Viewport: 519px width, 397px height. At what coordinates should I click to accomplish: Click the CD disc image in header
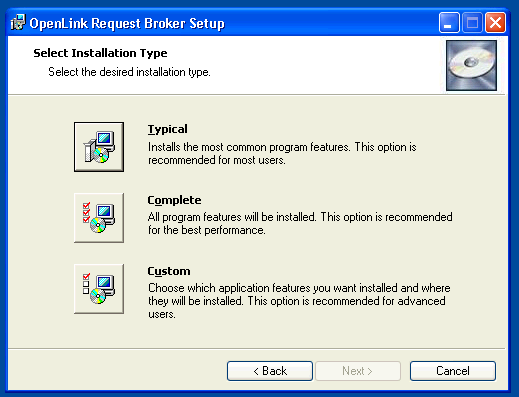pos(471,65)
